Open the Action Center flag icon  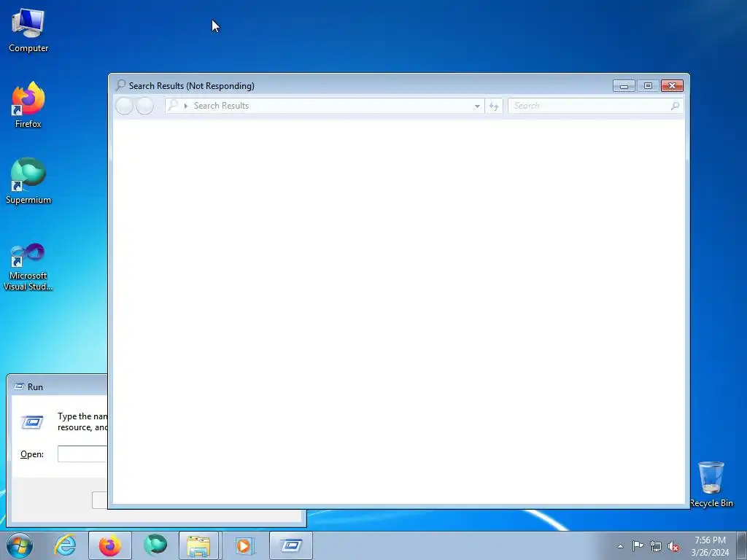(638, 546)
